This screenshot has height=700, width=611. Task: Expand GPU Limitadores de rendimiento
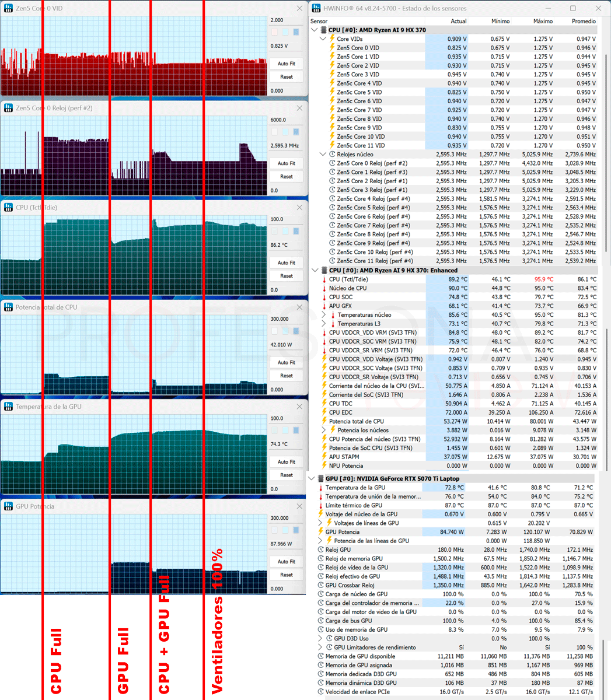[320, 647]
